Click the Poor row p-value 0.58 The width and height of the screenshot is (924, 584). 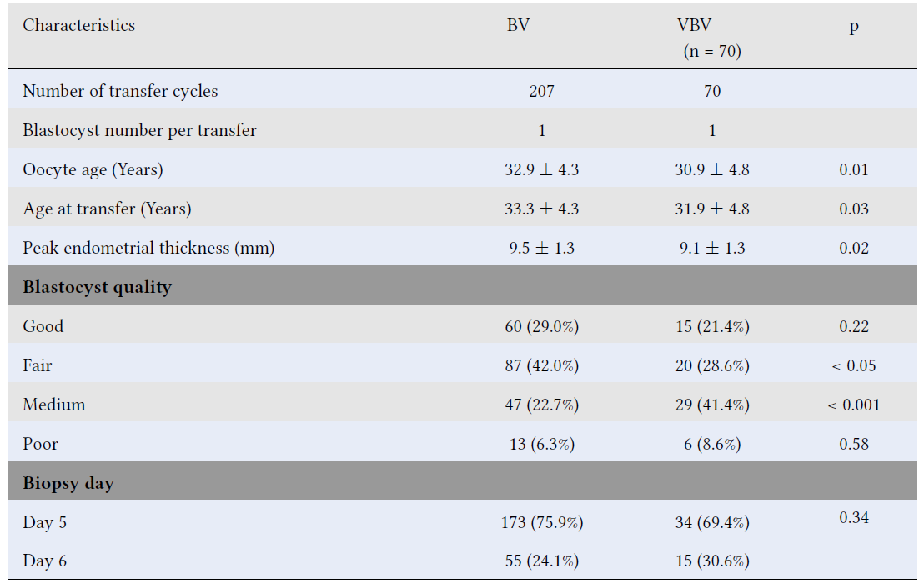pos(854,444)
